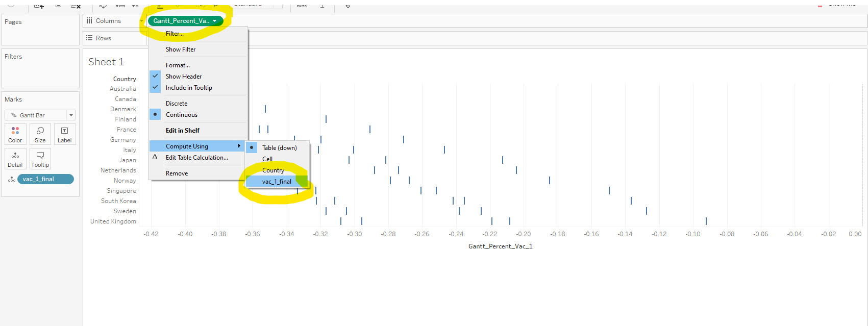Screen dimensions: 868x326
Task: Select the Discrete option
Action: pos(177,104)
